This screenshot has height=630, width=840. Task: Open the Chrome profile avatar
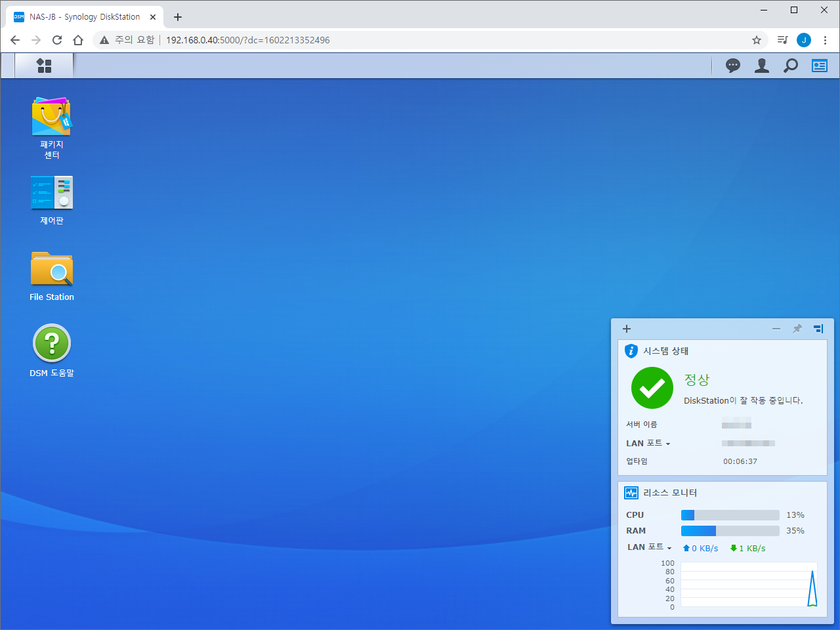click(x=804, y=40)
